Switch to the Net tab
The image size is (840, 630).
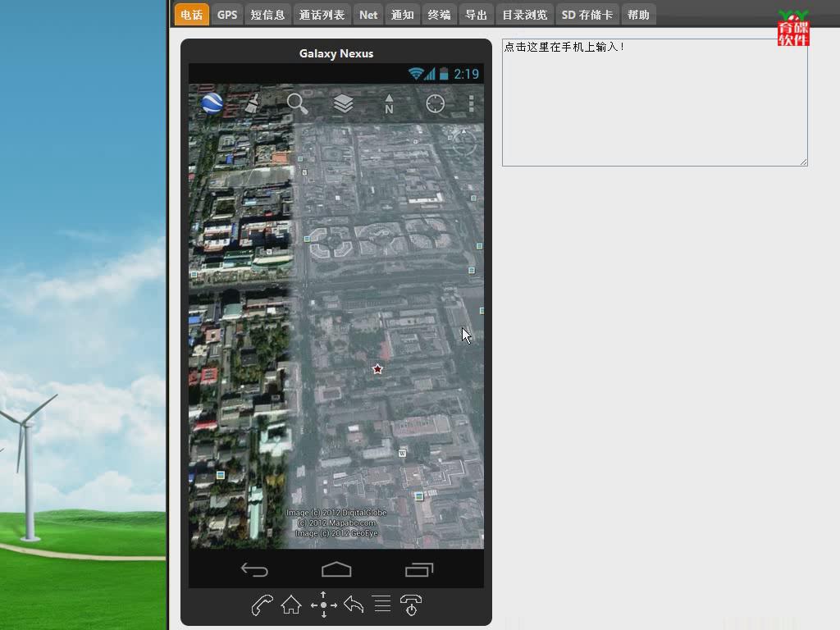click(368, 15)
